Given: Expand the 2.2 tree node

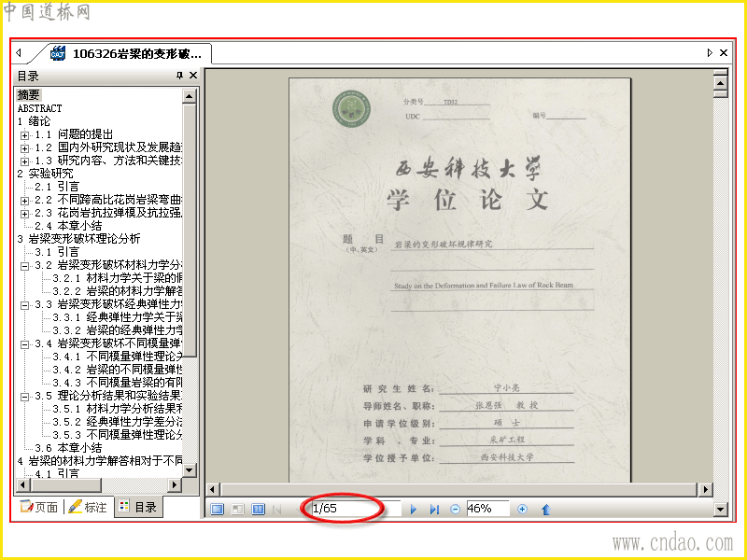Looking at the screenshot, I should coord(25,201).
